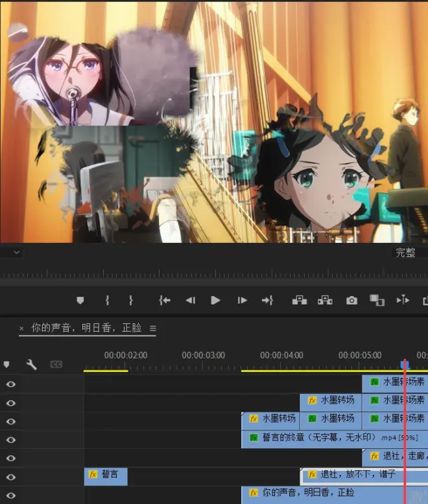Close the 你的声音，明日香，正脸 sequence tab
The image size is (428, 504).
21,328
